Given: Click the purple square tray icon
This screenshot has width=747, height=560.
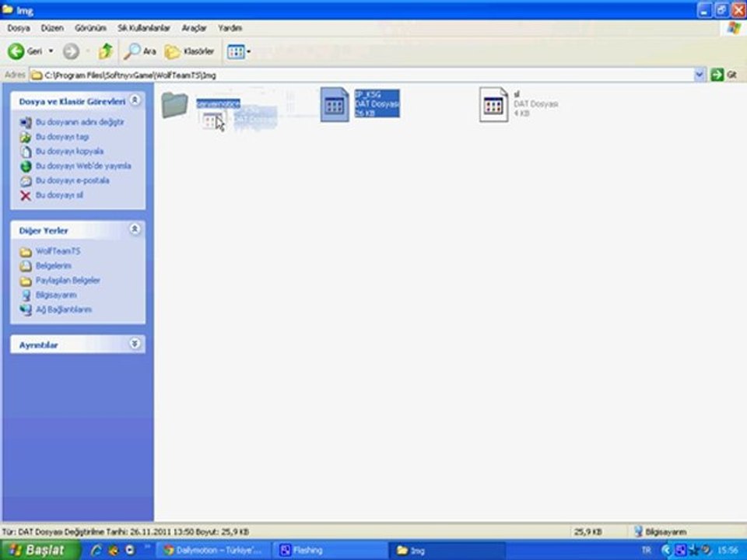Looking at the screenshot, I should pyautogui.click(x=680, y=550).
